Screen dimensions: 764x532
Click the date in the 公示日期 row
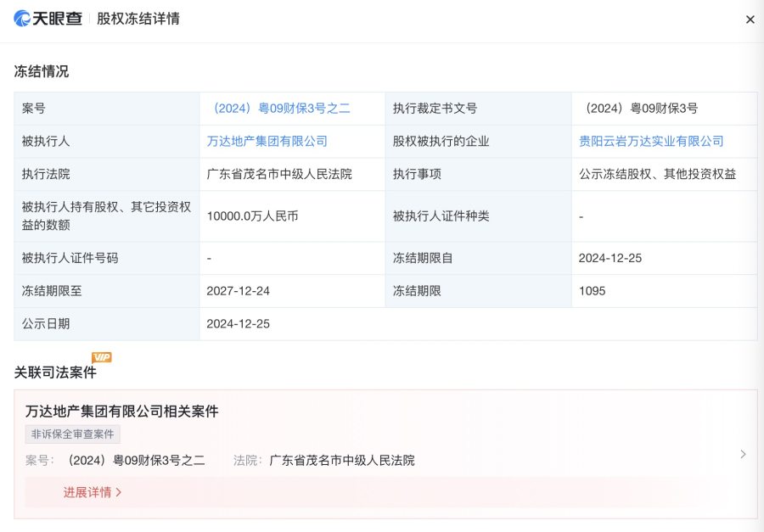click(x=239, y=324)
